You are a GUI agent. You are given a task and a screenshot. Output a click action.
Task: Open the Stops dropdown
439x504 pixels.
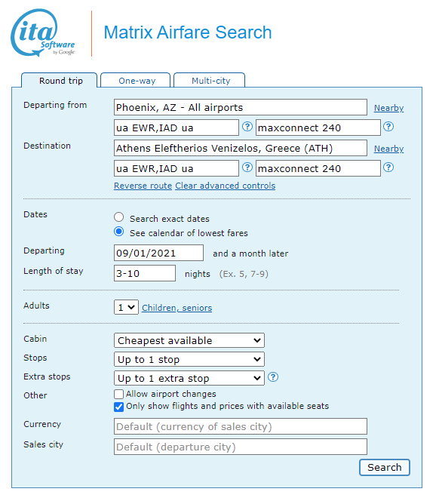coord(189,359)
